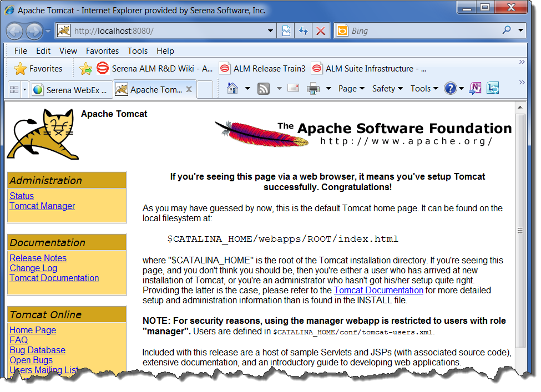Click the Tomcat Documentation link in the paragraph

[x=378, y=291]
